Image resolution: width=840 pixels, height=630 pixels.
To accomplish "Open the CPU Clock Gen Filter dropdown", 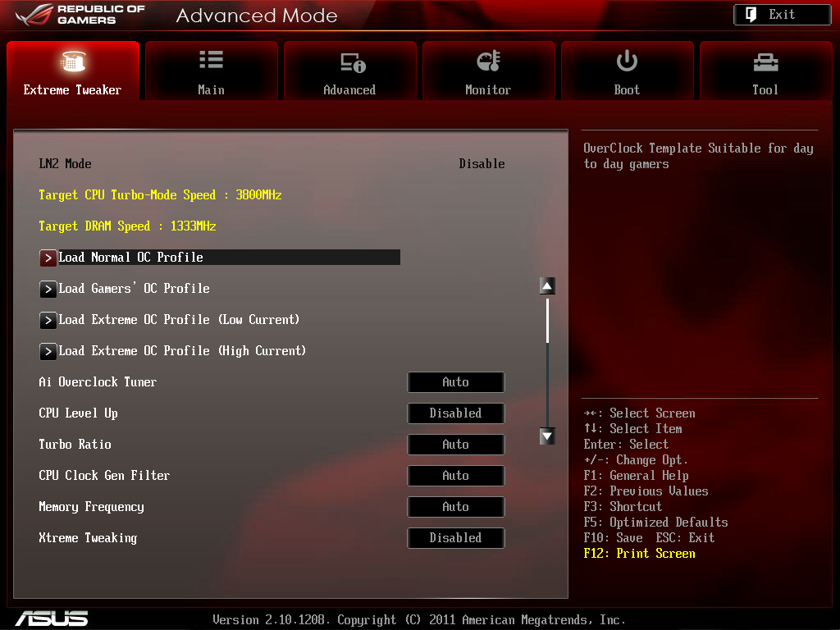I will 455,476.
